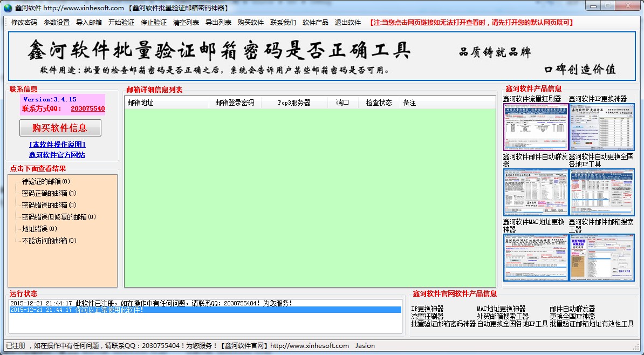Select 密码正确的邮箱 tree node
Screen dimensions: 644x355
click(x=49, y=193)
